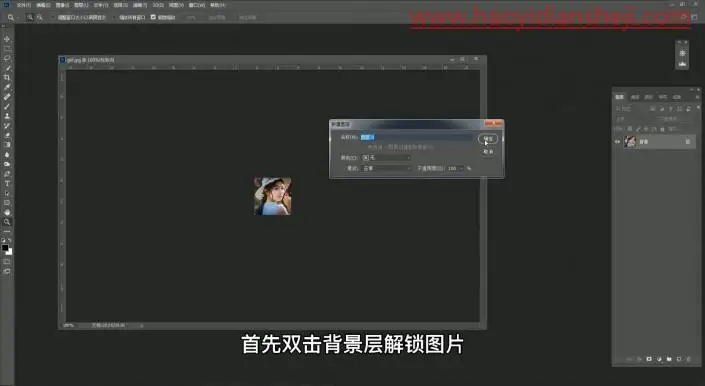The height and width of the screenshot is (386, 705).
Task: Select the Crop tool
Action: (x=7, y=77)
